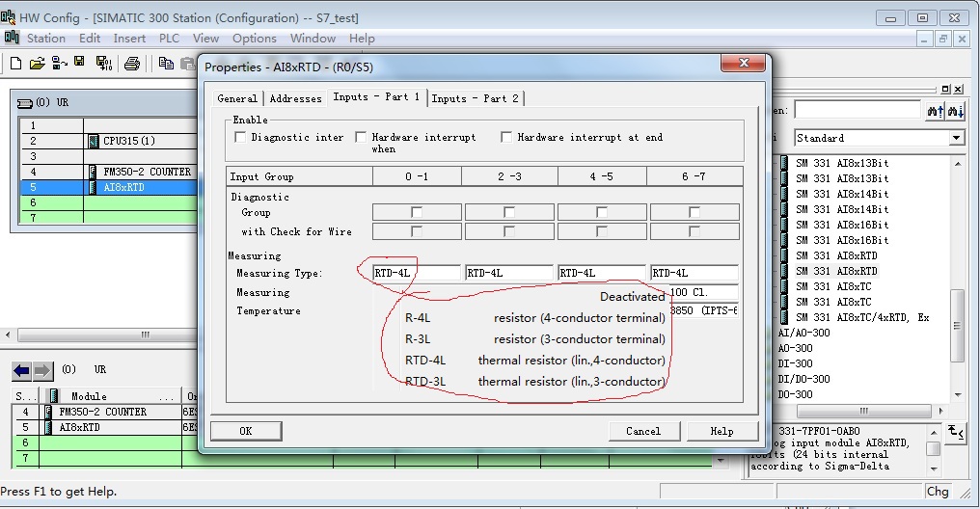The height and width of the screenshot is (509, 980).
Task: Enable the Diagnostic interrupt checkbox
Action: pos(240,137)
